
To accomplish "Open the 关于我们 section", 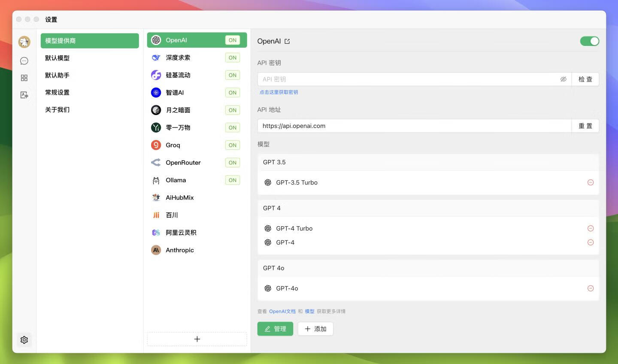I will click(x=90, y=109).
